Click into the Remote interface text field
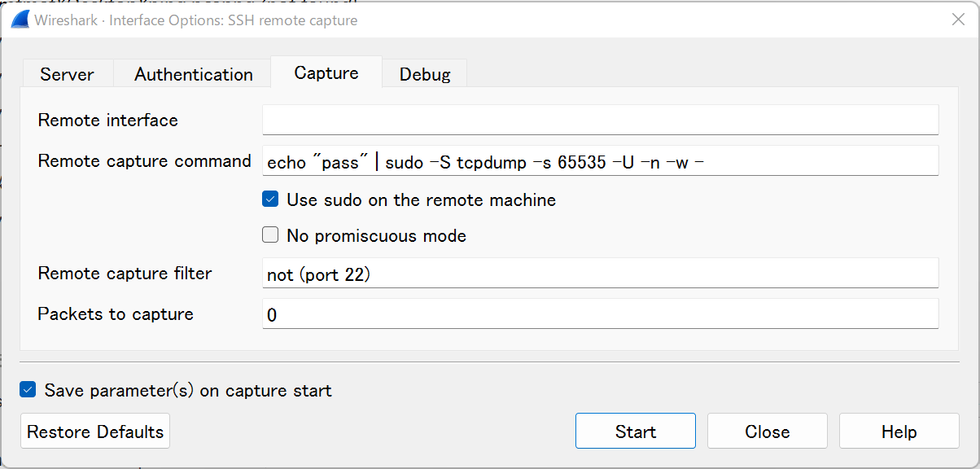Image resolution: width=980 pixels, height=469 pixels. 600,120
